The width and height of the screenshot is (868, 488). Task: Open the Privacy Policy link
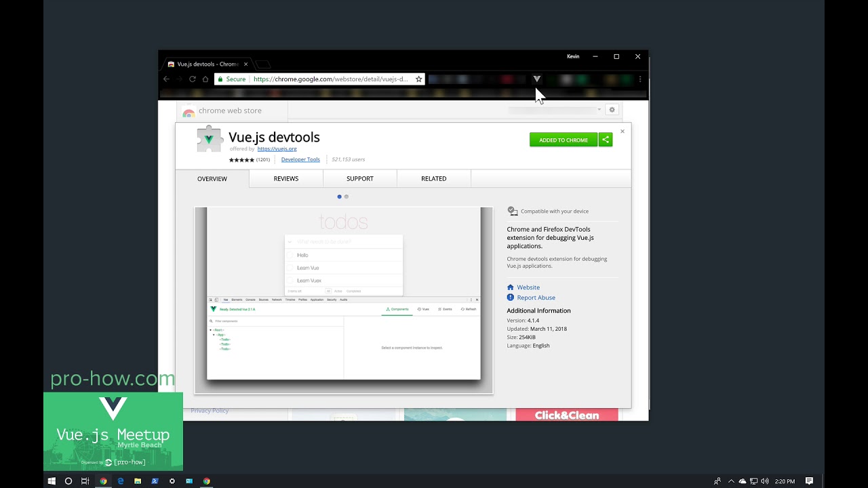(x=210, y=411)
